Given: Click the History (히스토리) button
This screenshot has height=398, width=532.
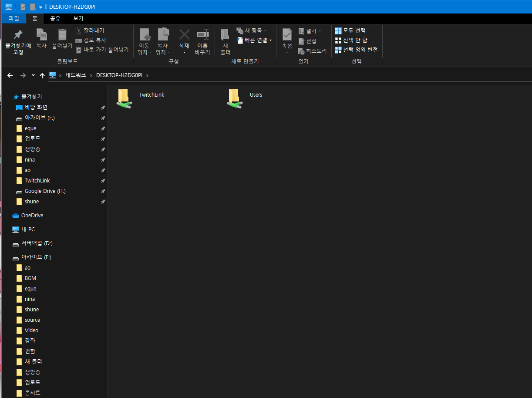Looking at the screenshot, I should tap(312, 51).
